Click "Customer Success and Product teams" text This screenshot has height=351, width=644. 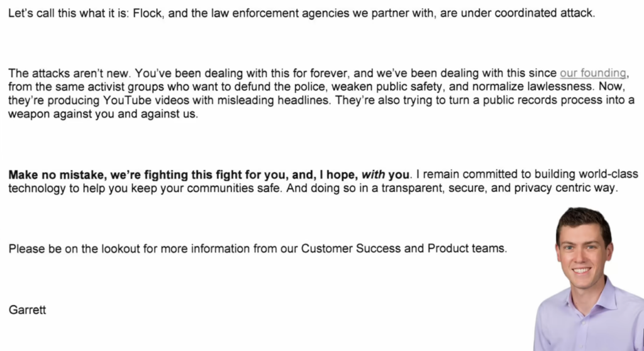coord(403,248)
